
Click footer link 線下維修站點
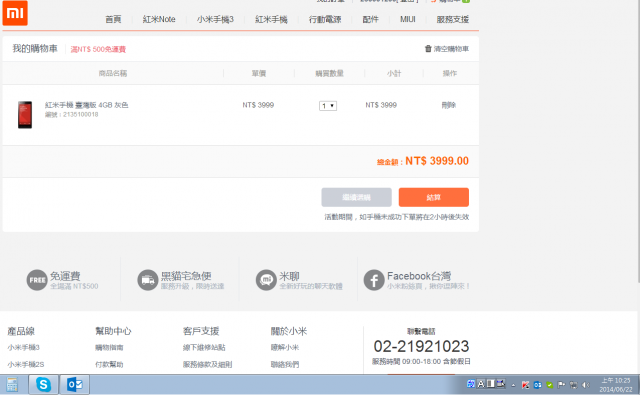coord(204,347)
